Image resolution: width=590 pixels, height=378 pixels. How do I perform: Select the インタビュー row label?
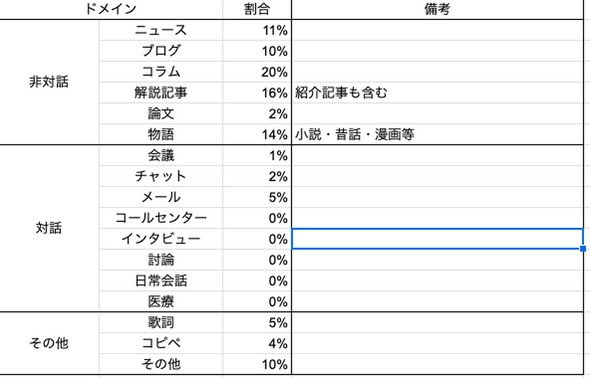click(x=161, y=238)
